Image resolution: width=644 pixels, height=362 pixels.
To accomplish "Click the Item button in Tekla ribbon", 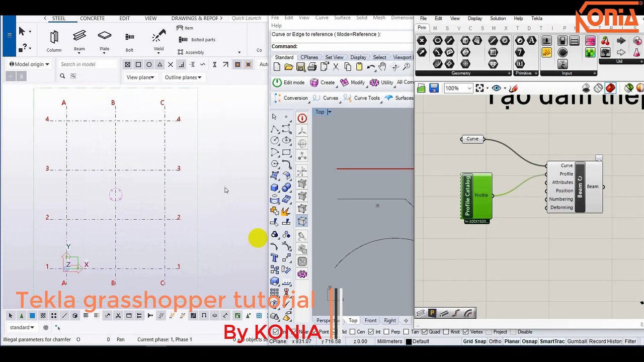I will [185, 28].
